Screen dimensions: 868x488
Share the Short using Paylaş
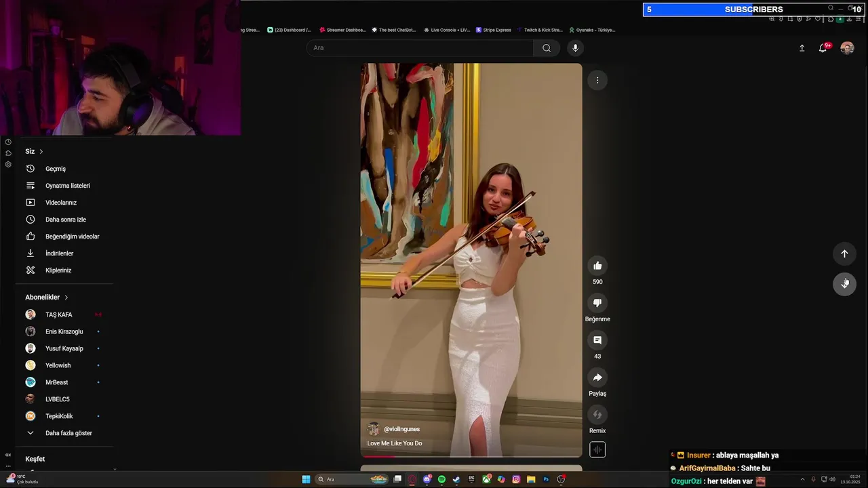tap(597, 378)
